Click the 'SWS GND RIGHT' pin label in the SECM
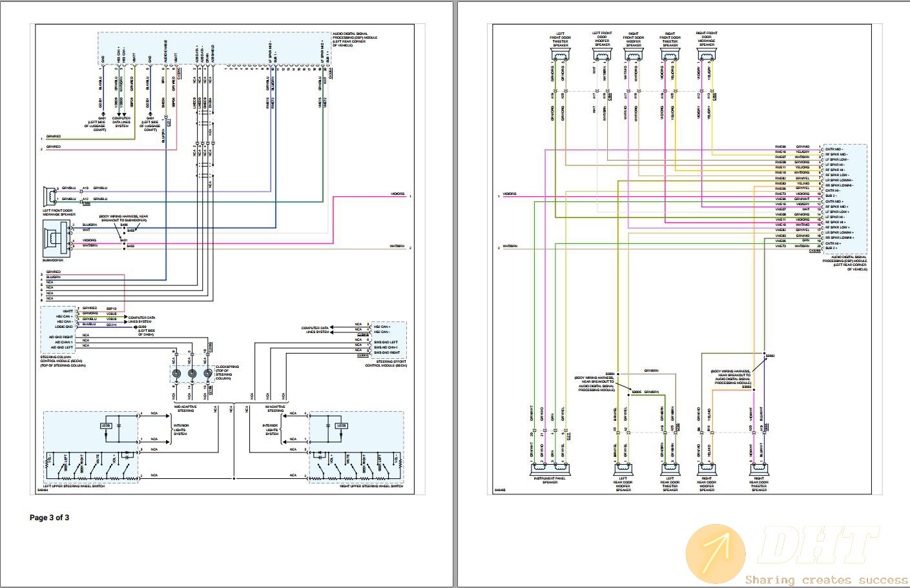Screen dimensions: 910x588 [x=388, y=352]
